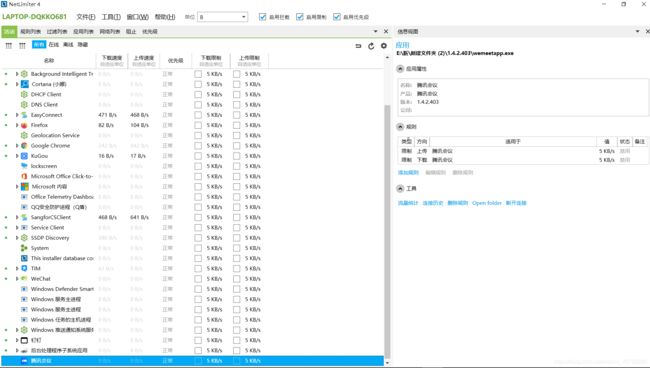650x368 pixels.
Task: Expand the Google Chrome row arrow
Action: coord(17,145)
